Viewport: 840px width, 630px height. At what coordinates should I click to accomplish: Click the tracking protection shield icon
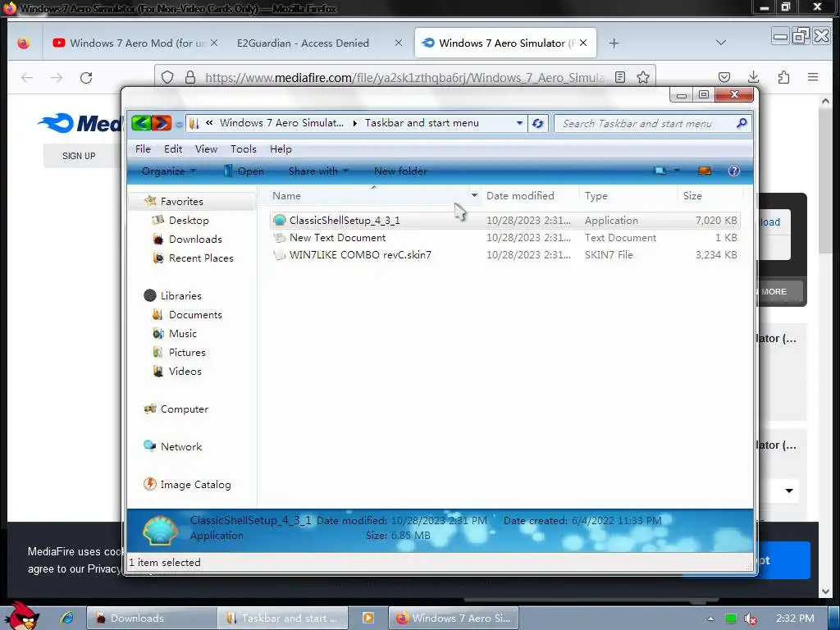(x=167, y=77)
